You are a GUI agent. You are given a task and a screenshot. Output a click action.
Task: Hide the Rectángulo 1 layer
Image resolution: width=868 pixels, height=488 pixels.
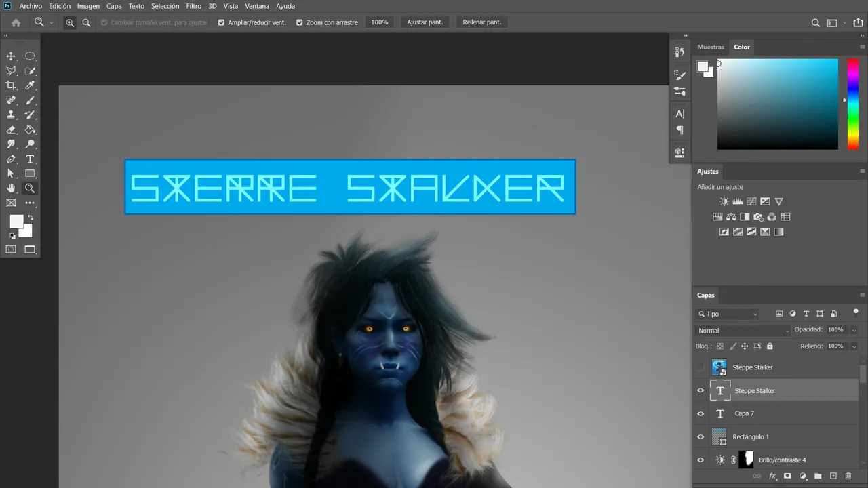701,437
